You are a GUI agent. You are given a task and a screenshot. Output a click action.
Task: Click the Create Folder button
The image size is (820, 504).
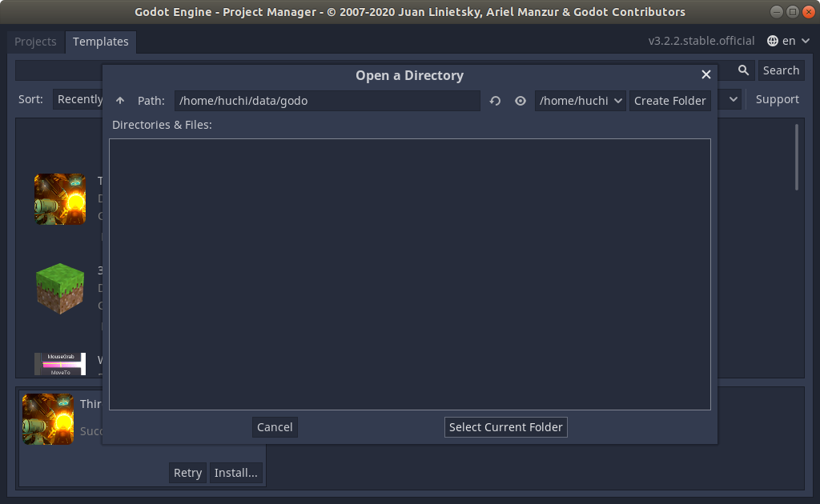point(670,101)
